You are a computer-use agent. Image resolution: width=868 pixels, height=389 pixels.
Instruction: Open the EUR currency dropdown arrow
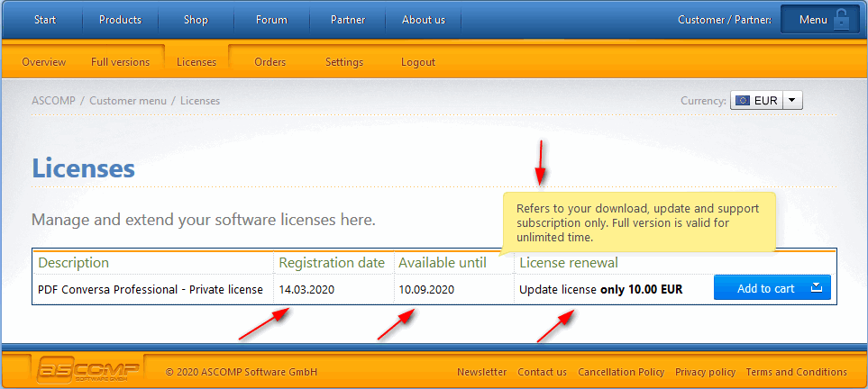click(791, 101)
